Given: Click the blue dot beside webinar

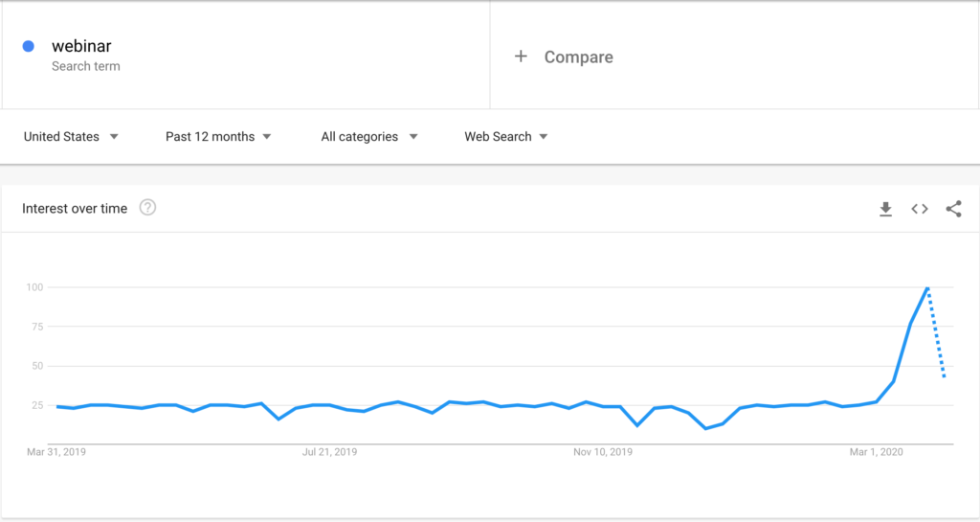Looking at the screenshot, I should pyautogui.click(x=28, y=46).
